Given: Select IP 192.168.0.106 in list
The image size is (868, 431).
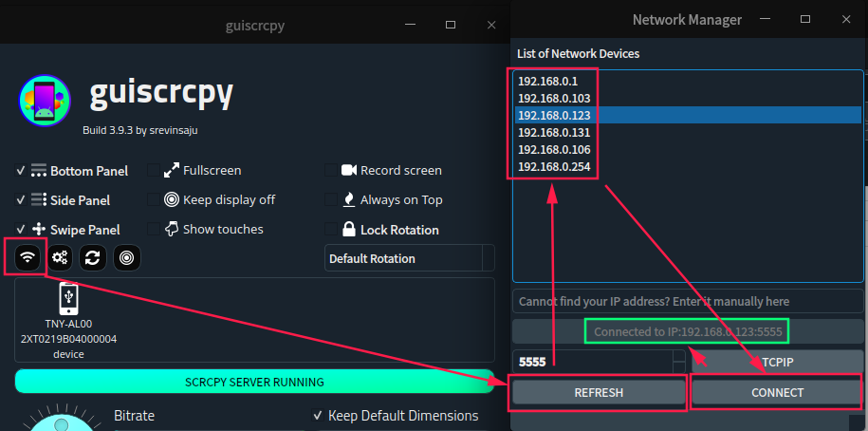Looking at the screenshot, I should click(x=688, y=150).
